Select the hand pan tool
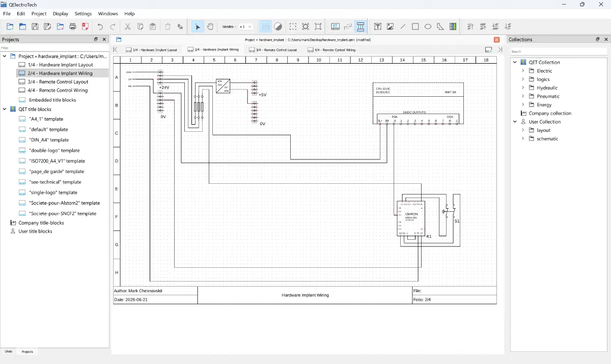Viewport: 611px width, 364px height. coord(210,26)
